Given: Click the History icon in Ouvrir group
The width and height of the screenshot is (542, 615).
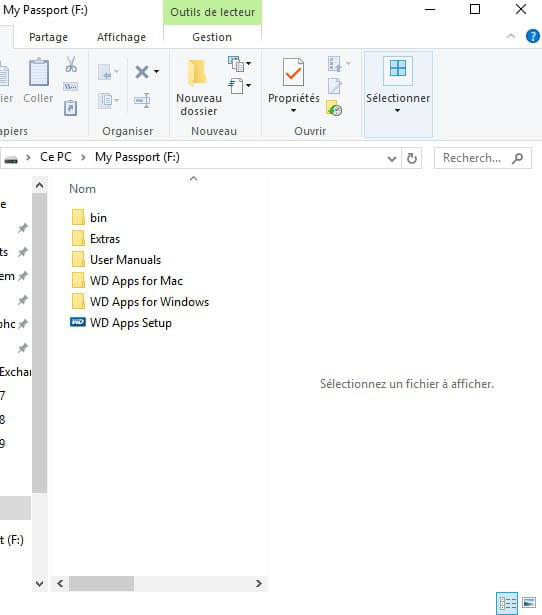Looking at the screenshot, I should coord(334,108).
